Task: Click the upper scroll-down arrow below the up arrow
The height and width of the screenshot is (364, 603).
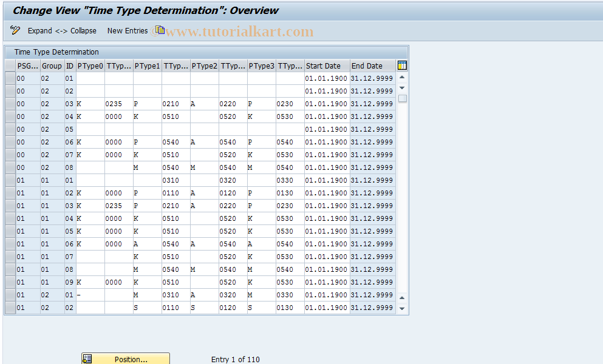Action: coord(402,88)
